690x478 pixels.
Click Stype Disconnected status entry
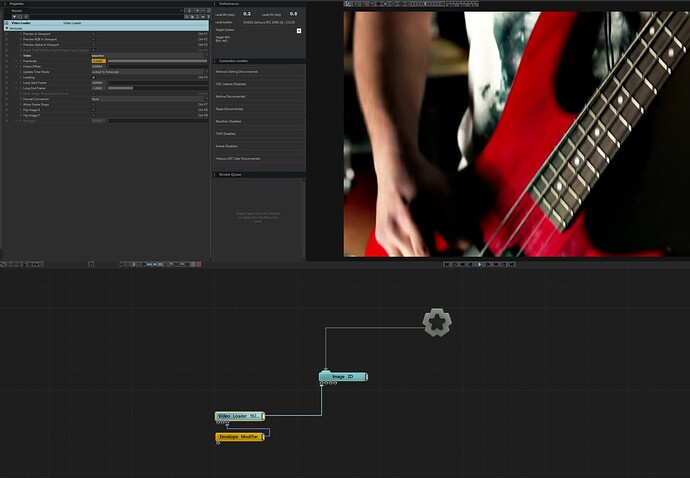click(260, 109)
